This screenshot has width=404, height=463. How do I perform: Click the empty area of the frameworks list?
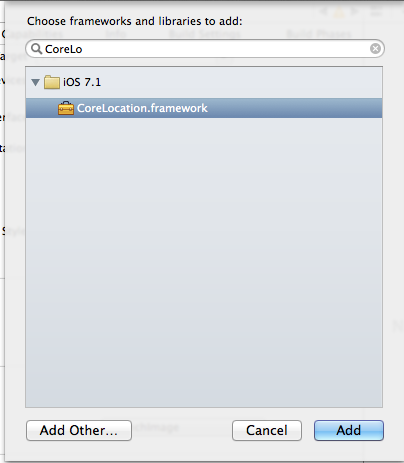[204, 262]
